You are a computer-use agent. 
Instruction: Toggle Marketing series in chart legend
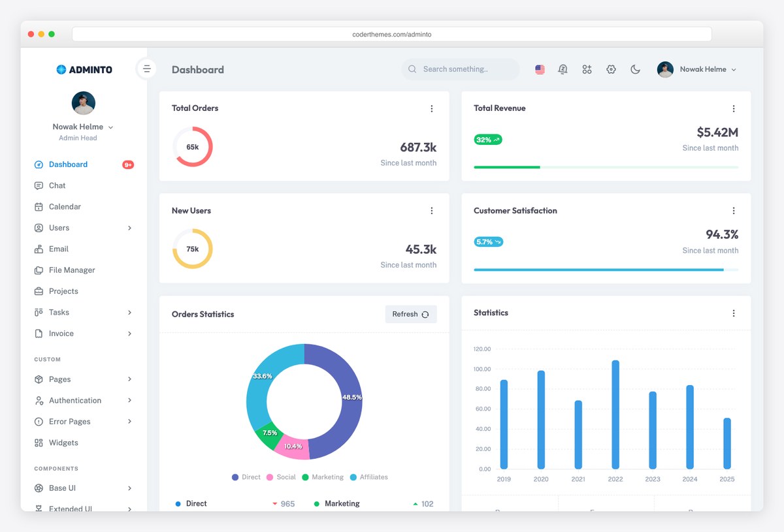(323, 477)
